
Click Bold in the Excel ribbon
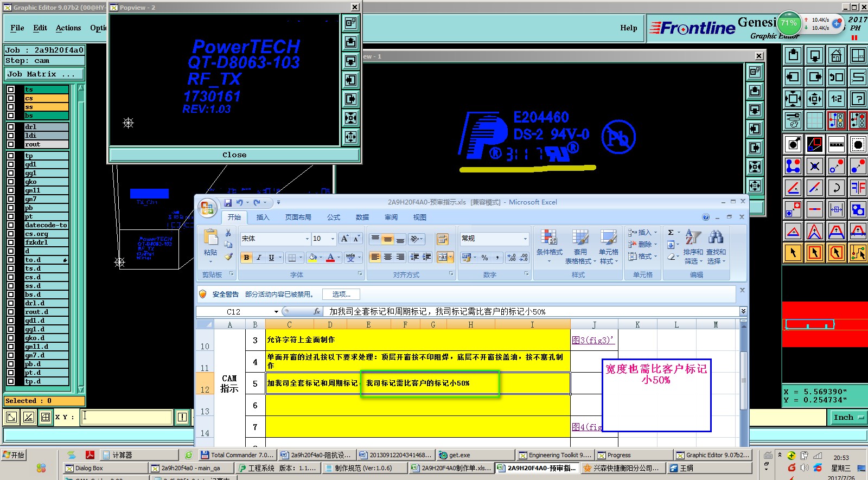247,258
